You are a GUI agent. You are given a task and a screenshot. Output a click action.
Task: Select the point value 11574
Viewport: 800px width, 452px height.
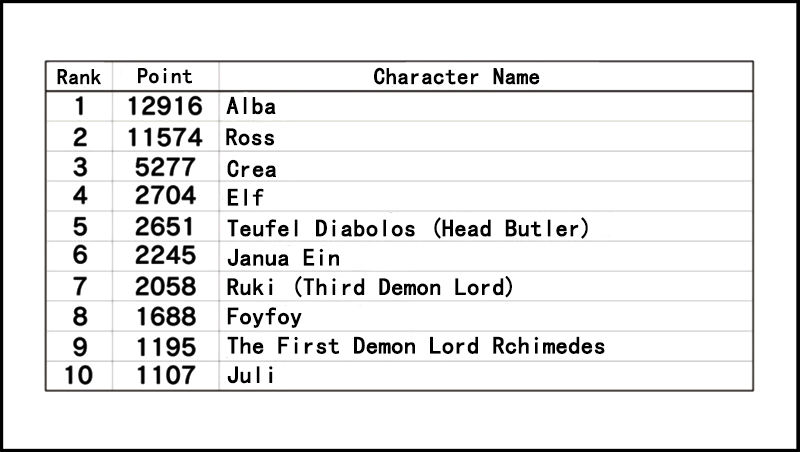(x=165, y=137)
